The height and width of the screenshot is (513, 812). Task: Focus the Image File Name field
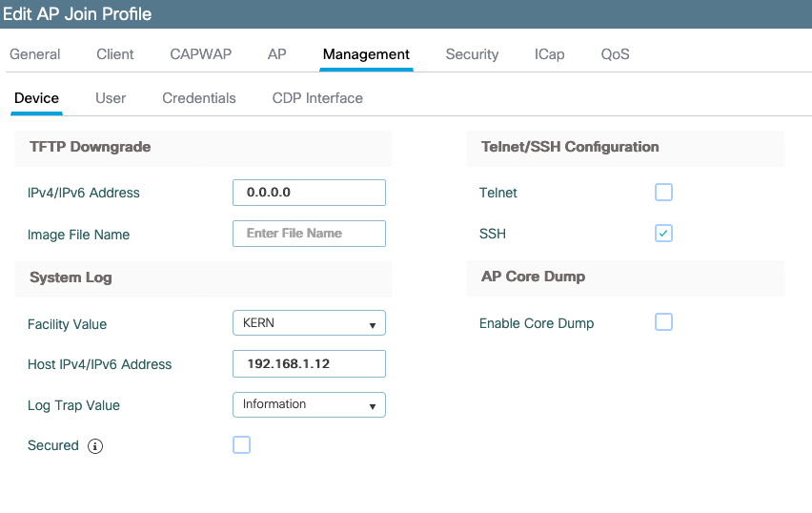(309, 234)
